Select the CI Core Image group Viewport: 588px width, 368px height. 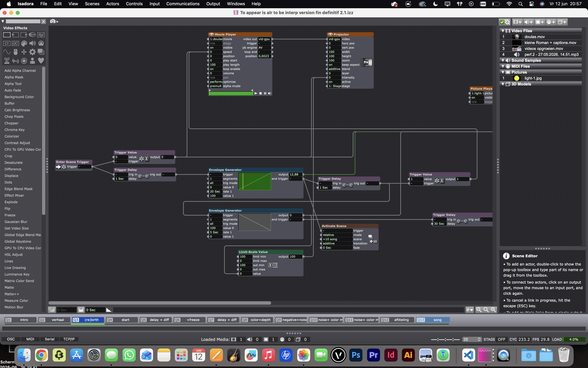click(x=7, y=43)
